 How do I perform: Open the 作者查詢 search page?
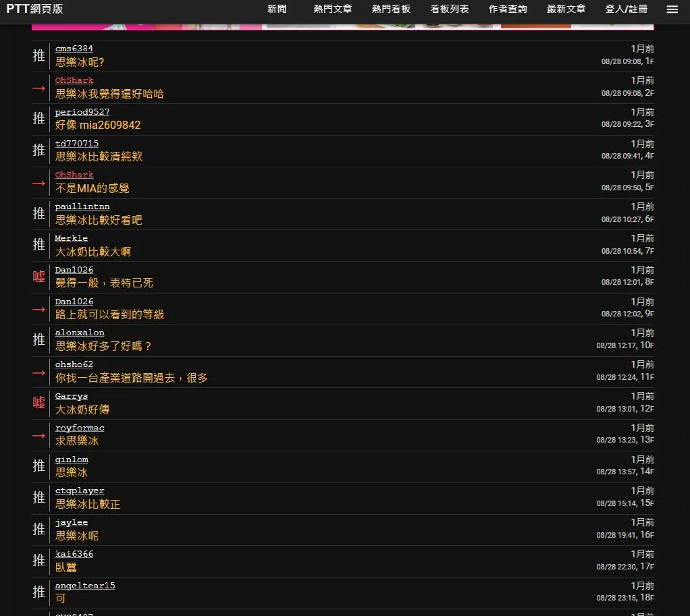[508, 9]
